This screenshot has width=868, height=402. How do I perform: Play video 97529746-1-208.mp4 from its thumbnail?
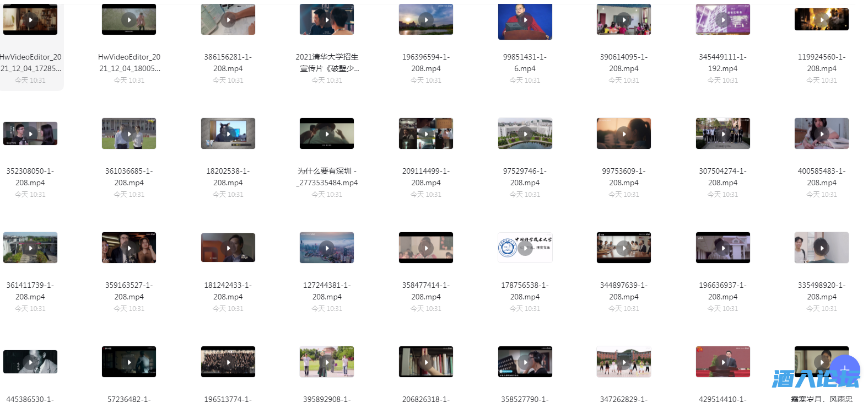[525, 133]
